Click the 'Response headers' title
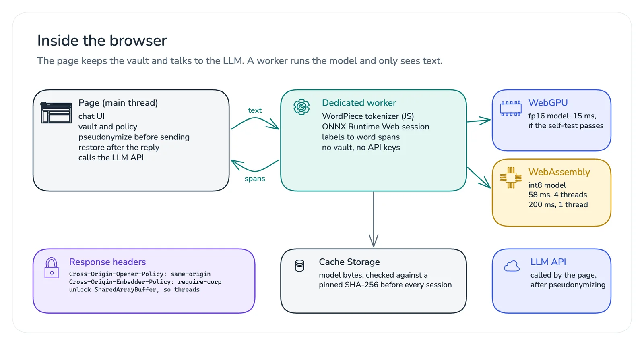The width and height of the screenshot is (644, 345). tap(107, 262)
